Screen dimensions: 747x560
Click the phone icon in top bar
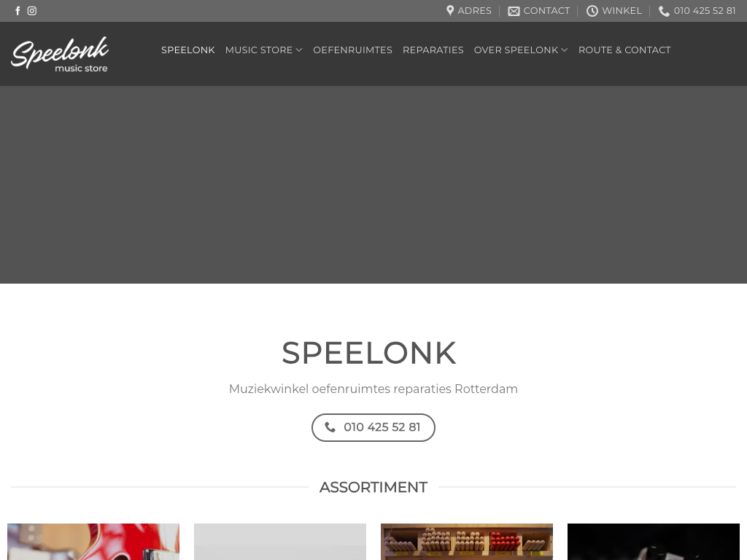pyautogui.click(x=664, y=11)
